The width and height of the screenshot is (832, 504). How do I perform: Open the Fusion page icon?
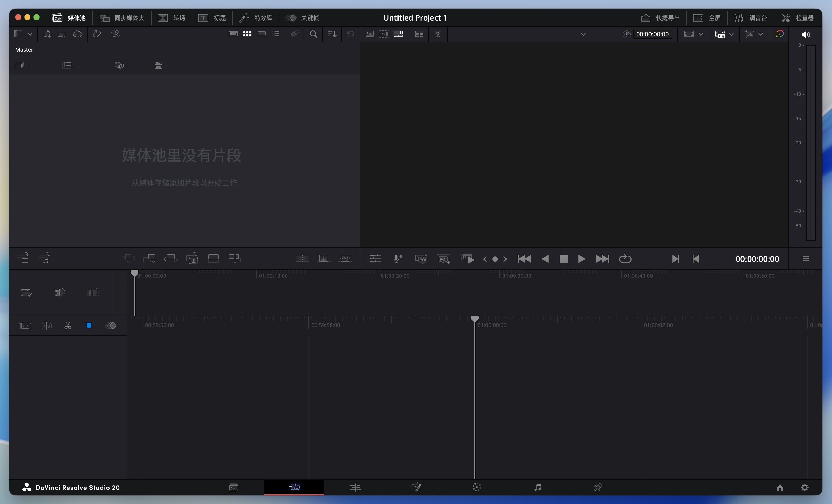point(416,487)
